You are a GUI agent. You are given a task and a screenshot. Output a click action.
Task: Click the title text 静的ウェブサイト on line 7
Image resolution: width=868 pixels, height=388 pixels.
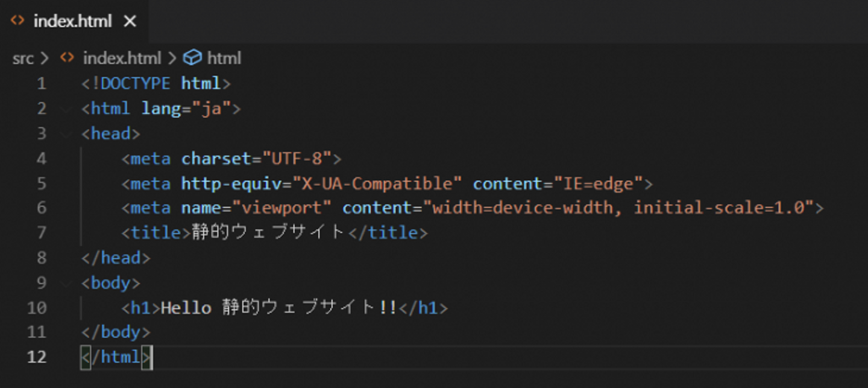(x=269, y=232)
